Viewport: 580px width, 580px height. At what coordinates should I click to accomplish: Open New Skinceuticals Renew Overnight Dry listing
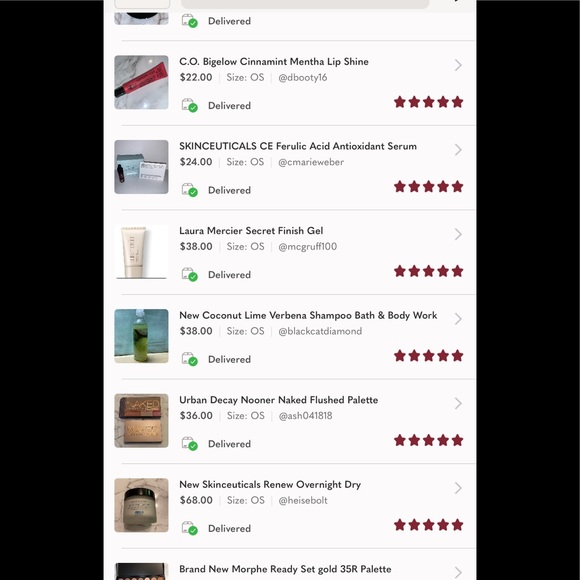coord(270,485)
